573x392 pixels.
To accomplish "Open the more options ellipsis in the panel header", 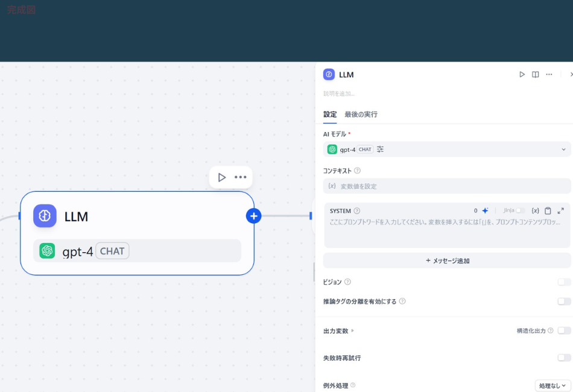I will (549, 74).
